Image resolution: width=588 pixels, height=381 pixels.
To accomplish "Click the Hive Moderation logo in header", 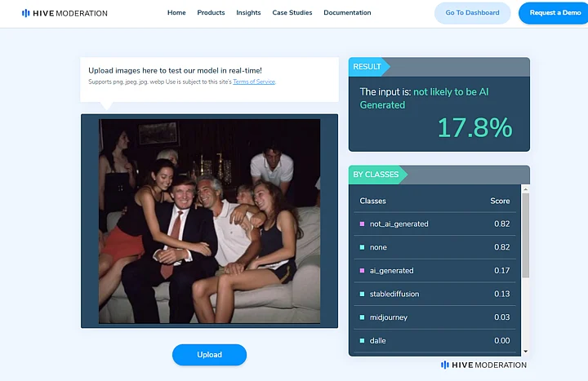I will click(65, 13).
